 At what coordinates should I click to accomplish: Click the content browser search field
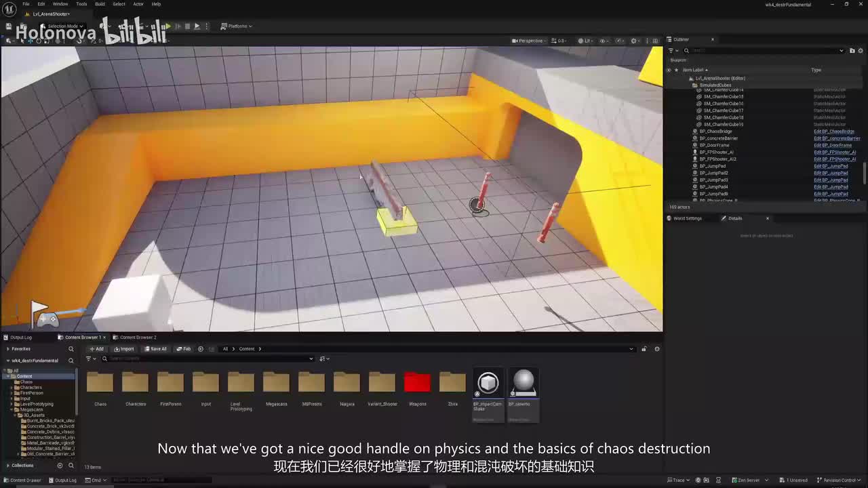point(207,359)
